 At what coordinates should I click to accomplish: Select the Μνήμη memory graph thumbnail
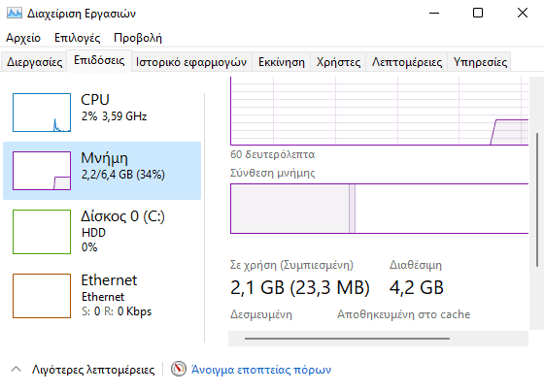point(42,171)
